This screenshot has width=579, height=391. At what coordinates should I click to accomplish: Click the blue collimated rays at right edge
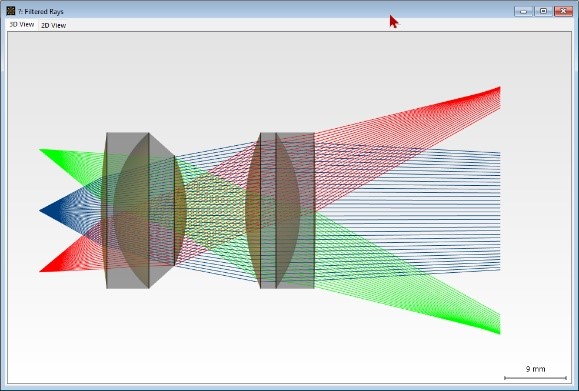tap(499, 210)
